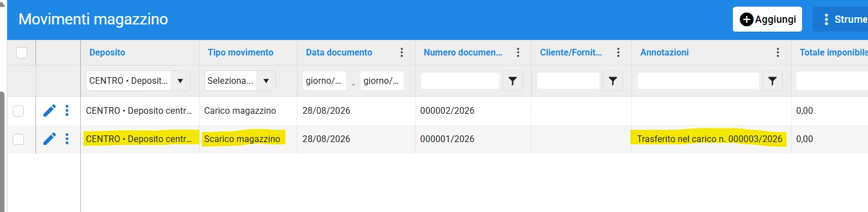Screen dimensions: 868x212
Task: Click the Movimenti magazzino page title
Action: point(93,19)
